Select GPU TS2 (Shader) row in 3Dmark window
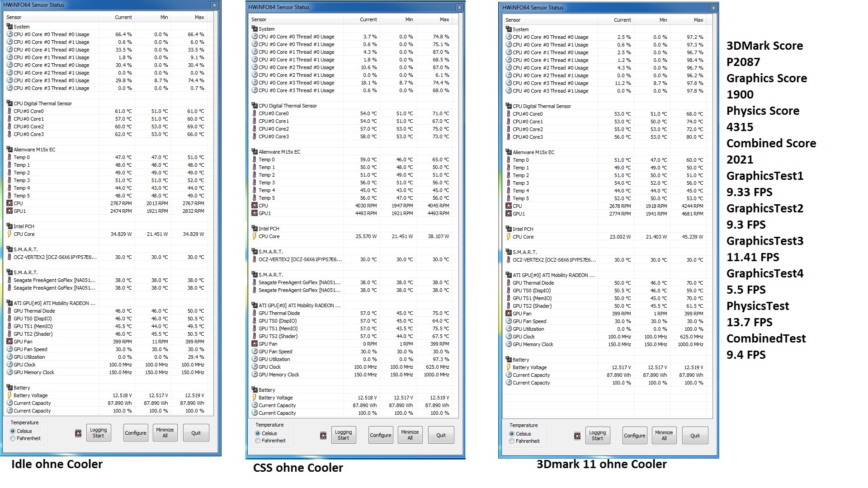Screen dimensions: 868x488 click(x=605, y=306)
